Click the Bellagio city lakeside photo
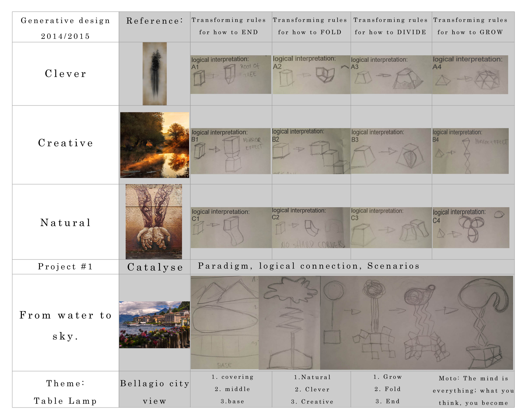The width and height of the screenshot is (525, 420). pos(154,325)
